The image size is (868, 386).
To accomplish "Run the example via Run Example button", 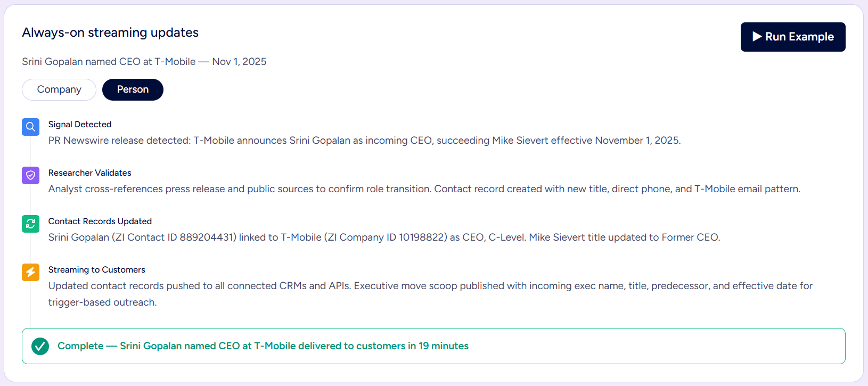I will pos(793,37).
